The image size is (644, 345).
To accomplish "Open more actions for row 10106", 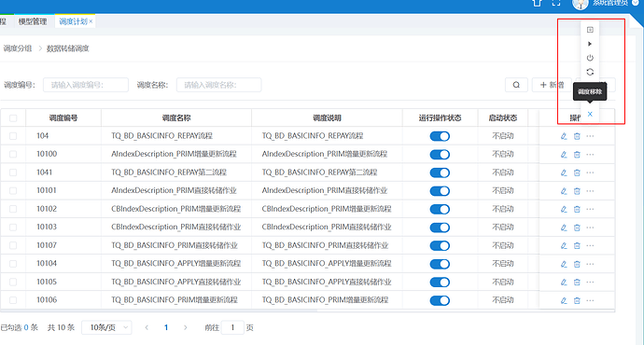I will 590,300.
